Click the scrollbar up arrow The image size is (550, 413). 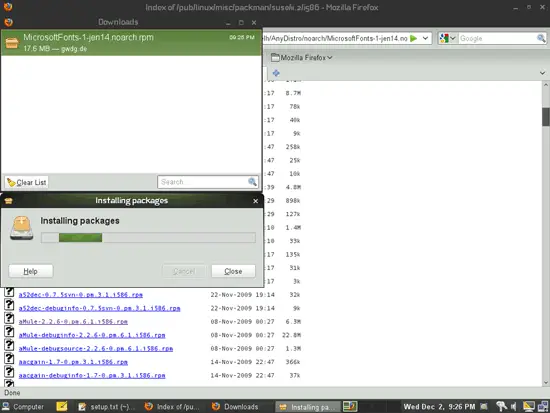click(546, 85)
